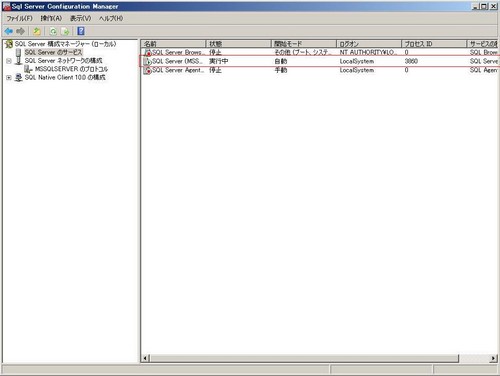Click the SQL Native Client 10.0 node icon
The height and width of the screenshot is (376, 500).
19,77
